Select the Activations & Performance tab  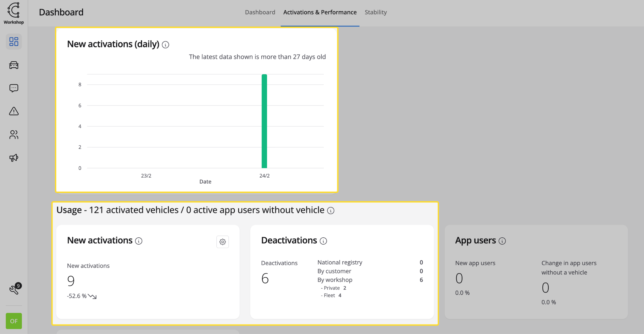[x=320, y=12]
